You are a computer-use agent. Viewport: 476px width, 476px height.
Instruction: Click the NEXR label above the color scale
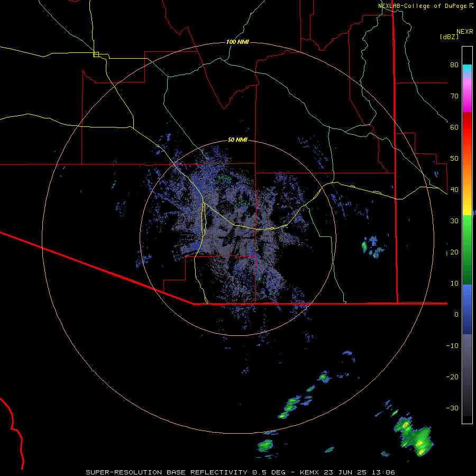tap(464, 32)
